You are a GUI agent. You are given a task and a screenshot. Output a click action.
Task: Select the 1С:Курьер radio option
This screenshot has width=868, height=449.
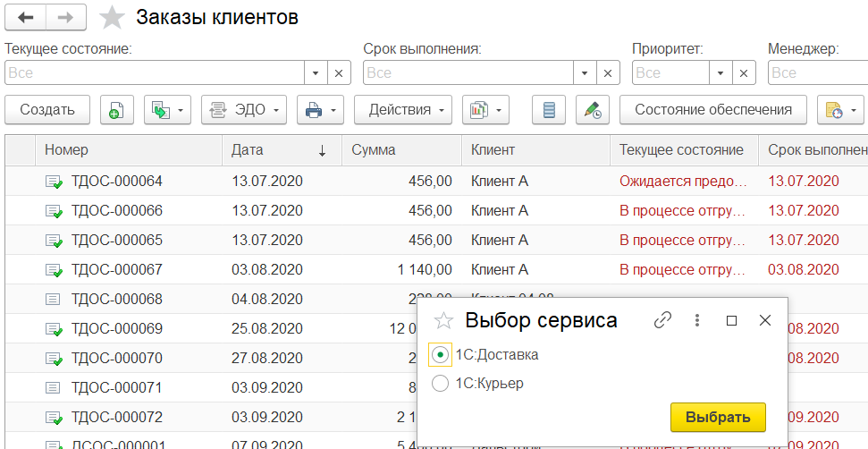(x=440, y=384)
